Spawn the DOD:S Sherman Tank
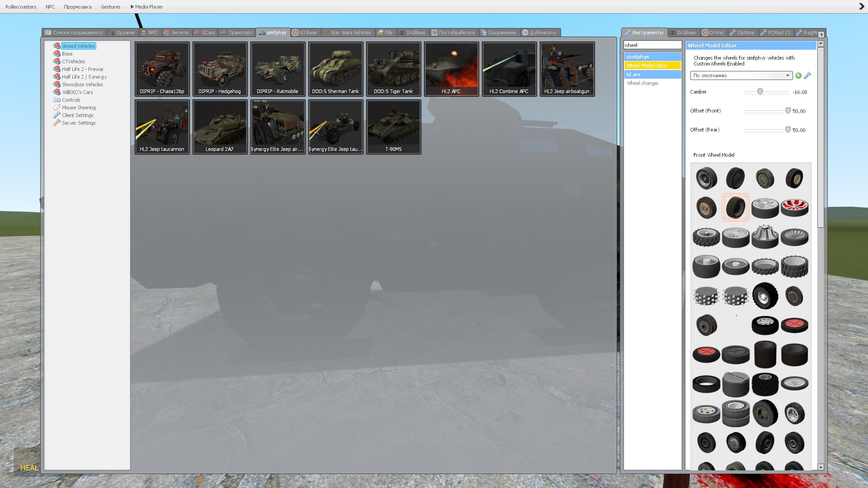This screenshot has width=868, height=488. point(335,69)
